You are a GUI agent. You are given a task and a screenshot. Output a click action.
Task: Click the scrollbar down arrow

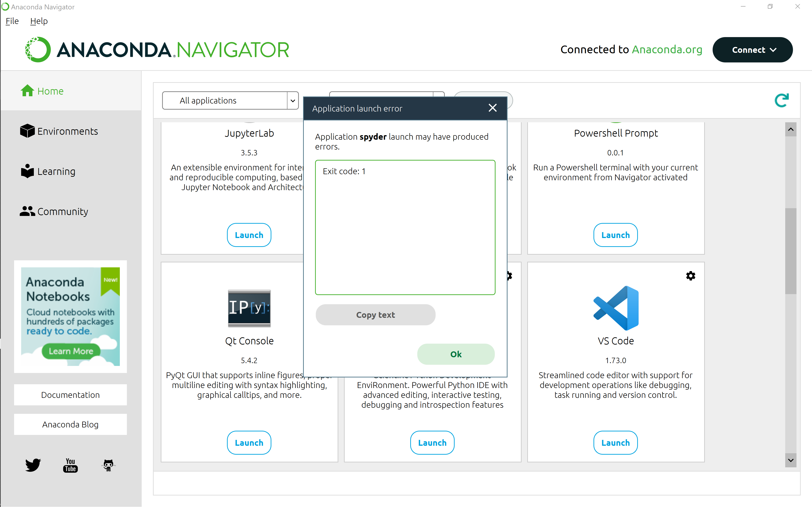791,460
